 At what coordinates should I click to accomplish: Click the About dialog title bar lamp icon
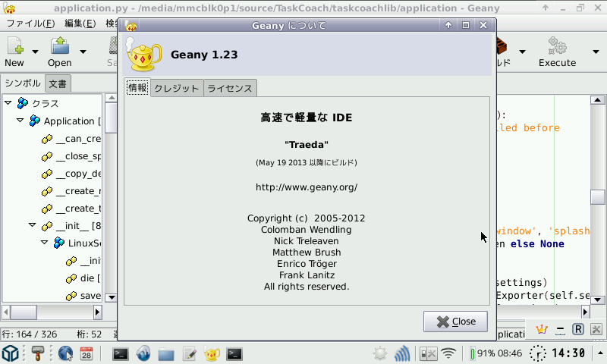click(131, 26)
